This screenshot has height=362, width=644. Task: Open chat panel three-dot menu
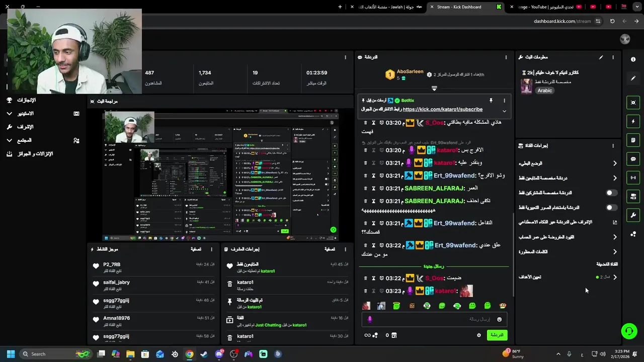click(506, 57)
